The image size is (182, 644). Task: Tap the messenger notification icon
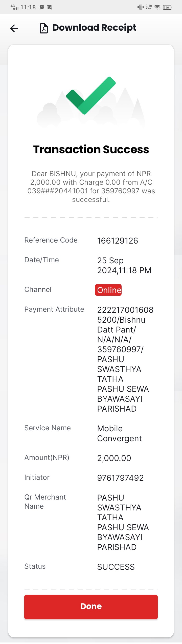click(x=42, y=7)
